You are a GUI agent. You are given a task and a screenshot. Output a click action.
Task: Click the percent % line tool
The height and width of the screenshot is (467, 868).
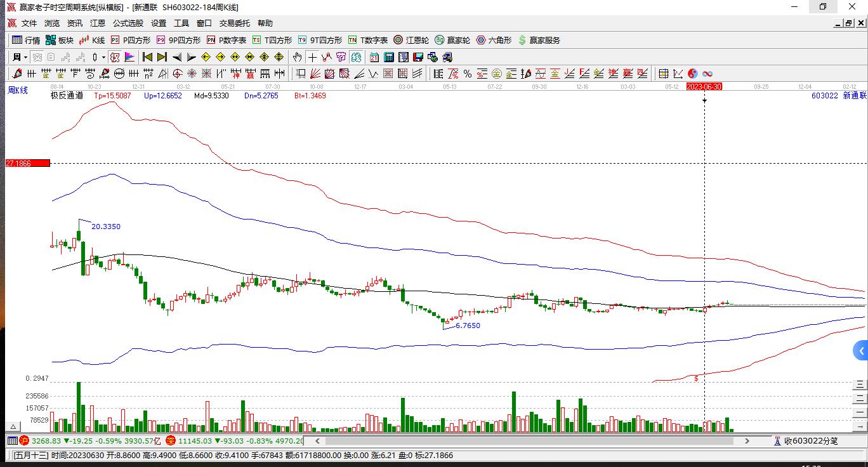(x=467, y=74)
